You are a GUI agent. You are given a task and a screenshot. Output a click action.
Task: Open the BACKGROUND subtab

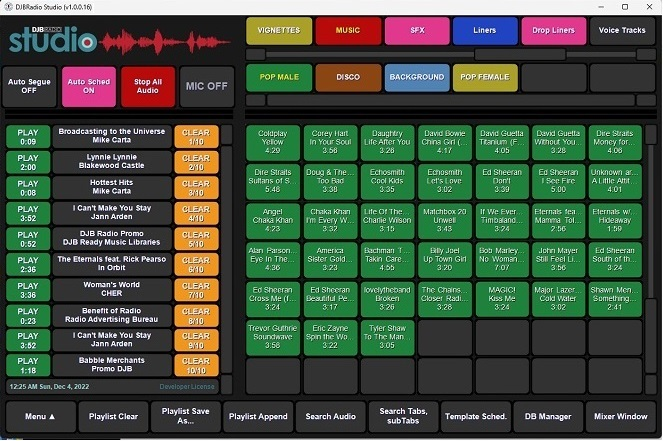[x=417, y=77]
